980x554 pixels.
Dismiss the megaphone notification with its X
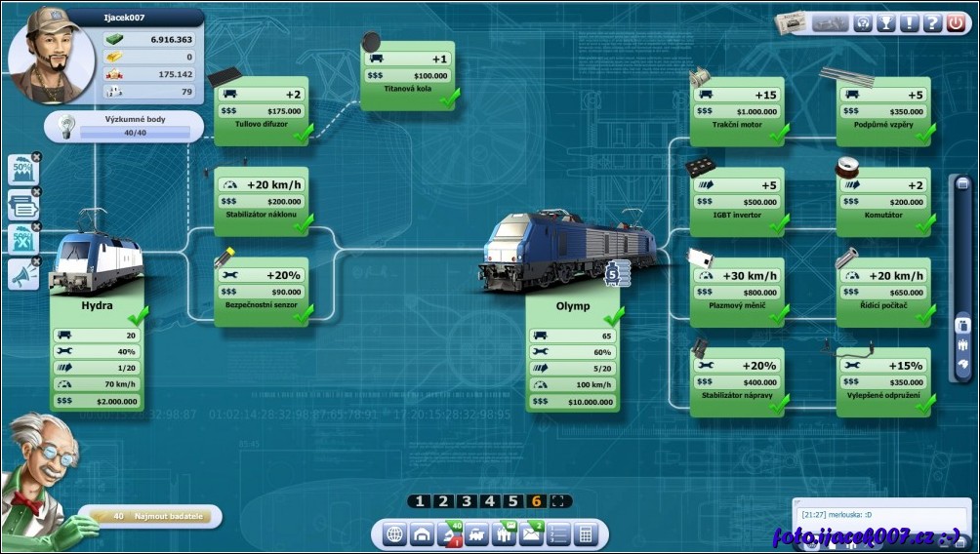pyautogui.click(x=37, y=261)
